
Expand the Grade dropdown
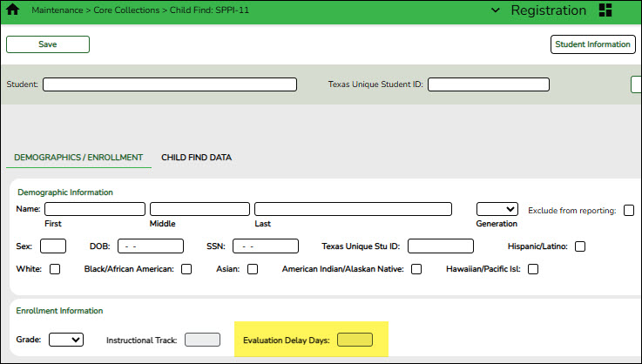pos(65,340)
